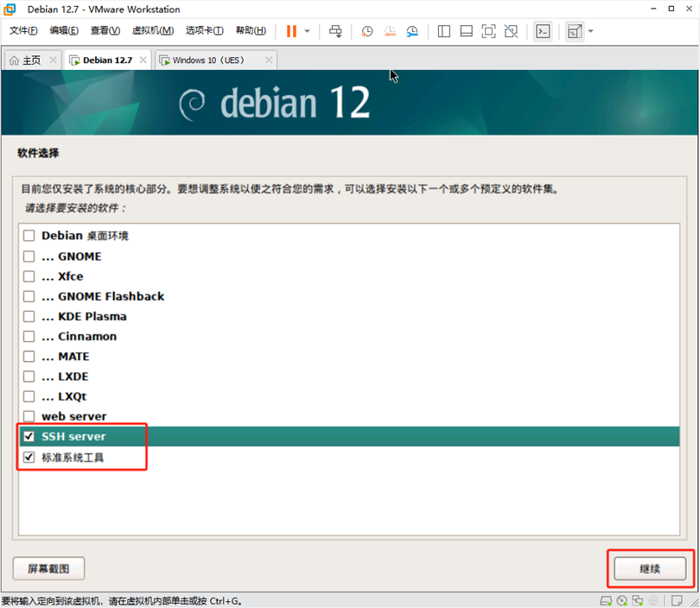Uncheck the SSH server checkbox
The width and height of the screenshot is (700, 608).
pyautogui.click(x=29, y=436)
